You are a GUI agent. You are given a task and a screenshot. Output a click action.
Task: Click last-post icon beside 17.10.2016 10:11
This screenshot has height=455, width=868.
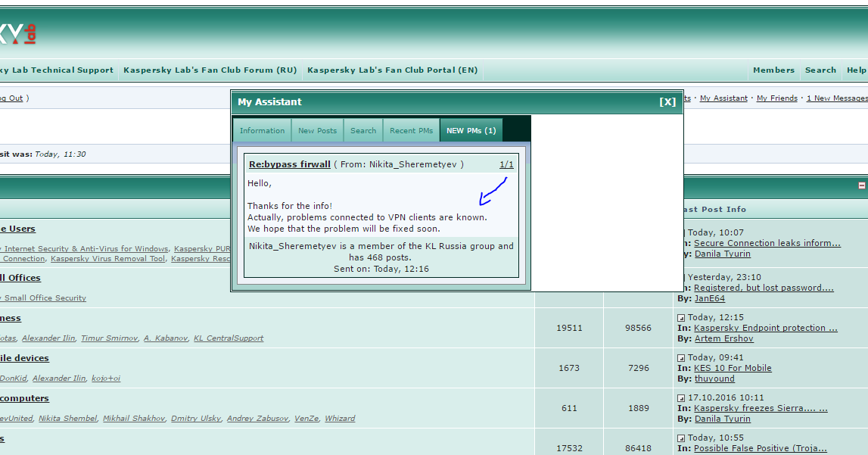(x=681, y=398)
